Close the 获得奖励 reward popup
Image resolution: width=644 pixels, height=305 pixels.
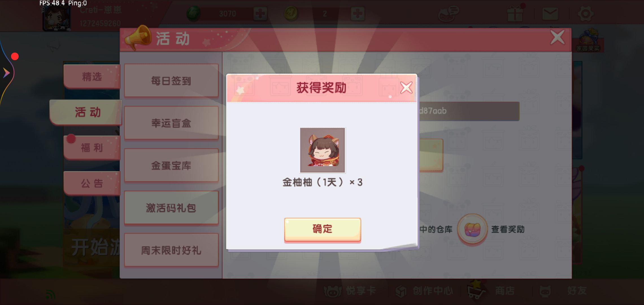406,88
